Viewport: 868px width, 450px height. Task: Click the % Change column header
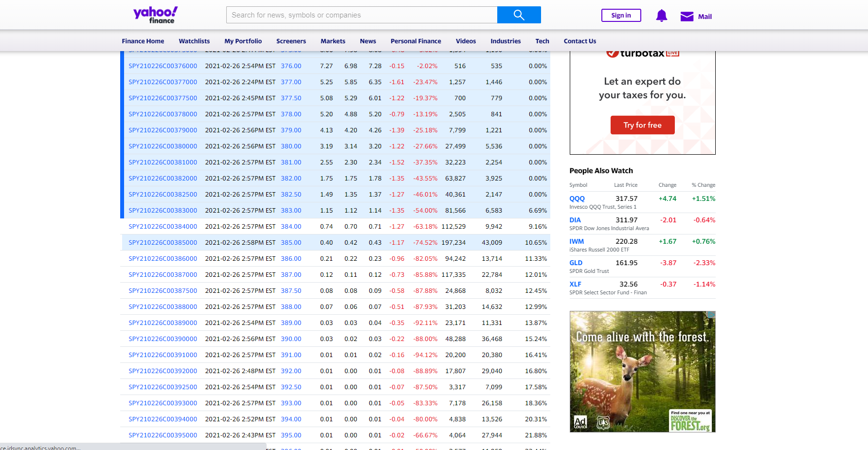point(703,185)
